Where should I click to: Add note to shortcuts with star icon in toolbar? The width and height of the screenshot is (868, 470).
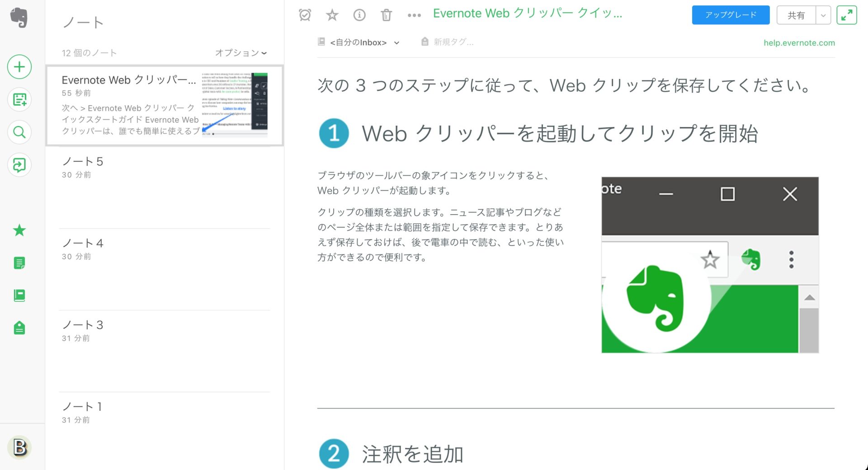(332, 15)
